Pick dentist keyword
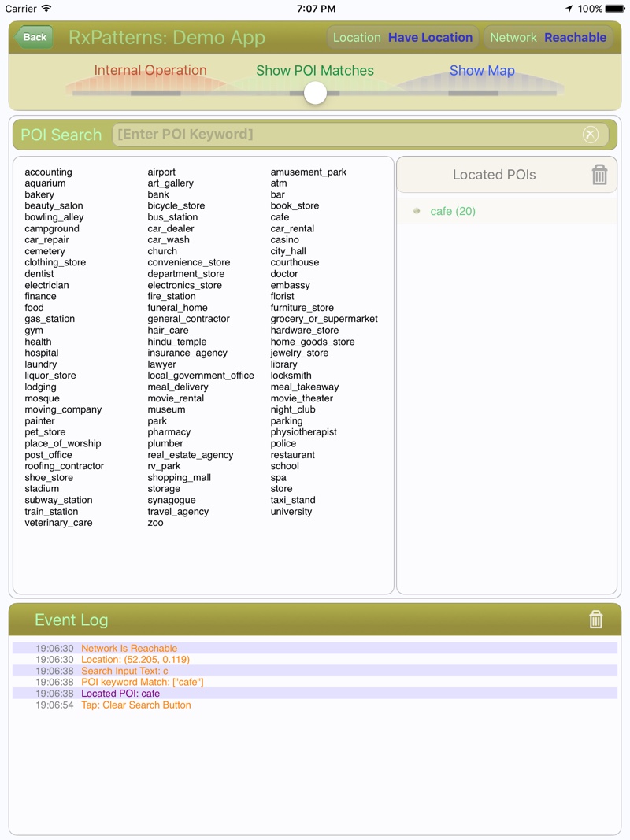 pos(39,274)
